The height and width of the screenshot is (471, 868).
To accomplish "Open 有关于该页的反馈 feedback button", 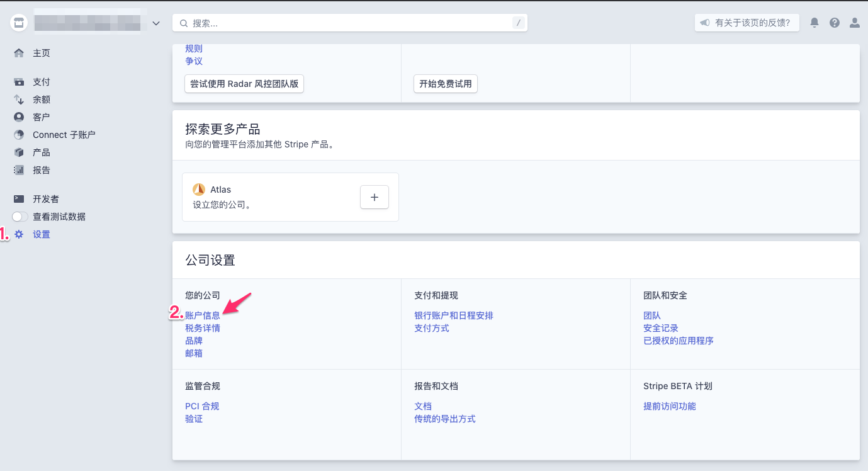I will [x=747, y=23].
